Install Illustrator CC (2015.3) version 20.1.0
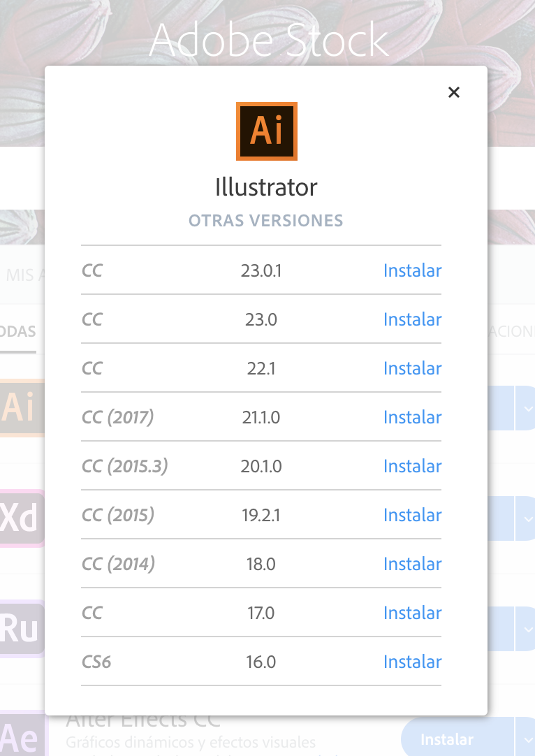 [412, 466]
